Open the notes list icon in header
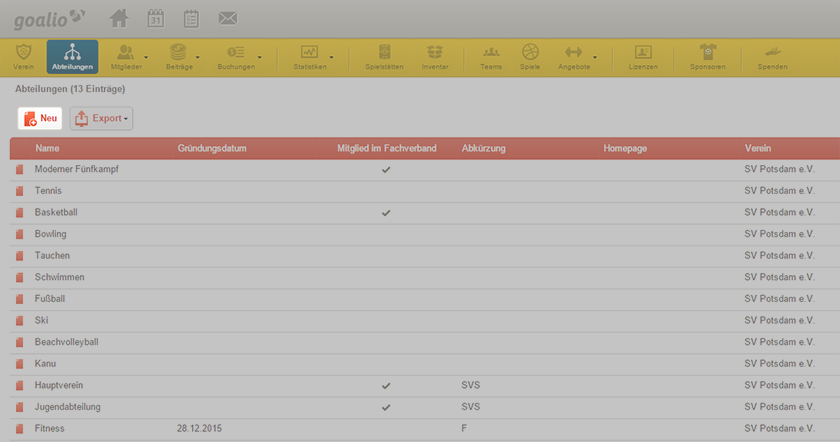The image size is (840, 442). (x=191, y=19)
